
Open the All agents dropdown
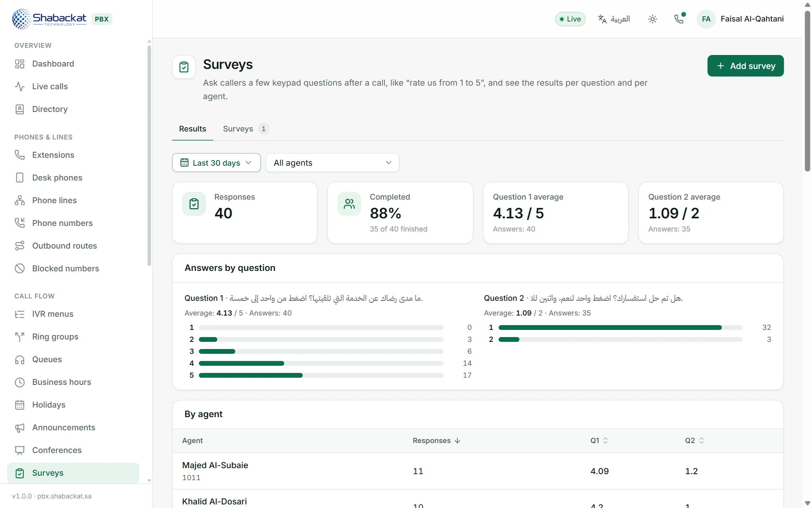[332, 163]
